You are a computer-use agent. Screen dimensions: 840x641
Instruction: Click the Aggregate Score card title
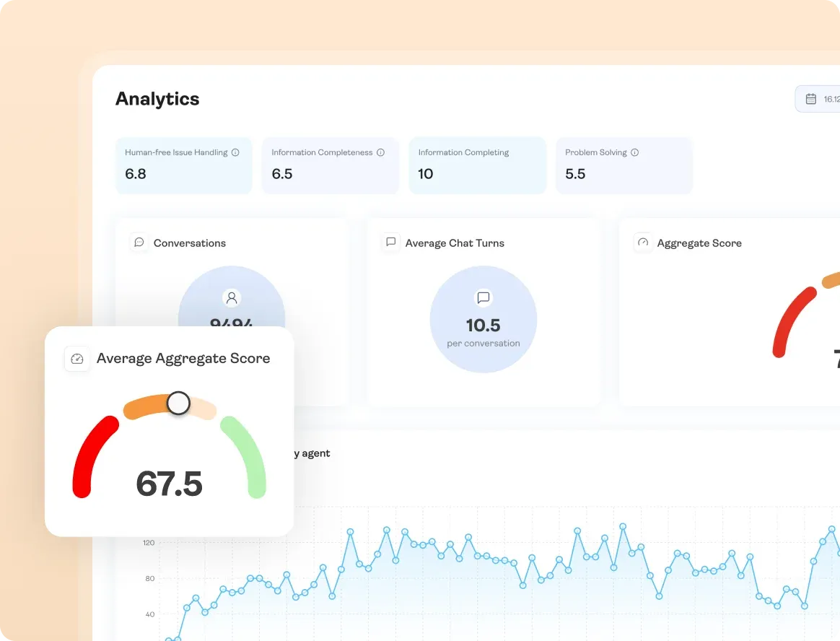[x=699, y=243]
